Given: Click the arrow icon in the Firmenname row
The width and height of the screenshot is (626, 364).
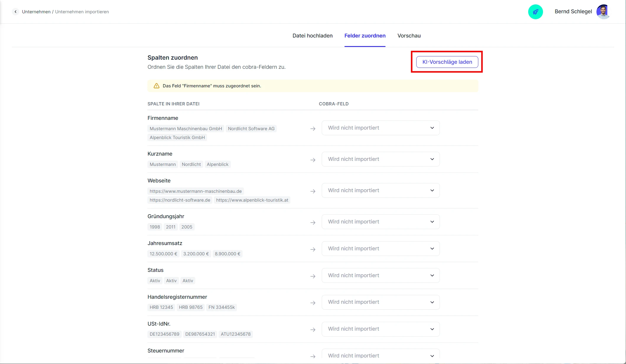Looking at the screenshot, I should tap(313, 129).
